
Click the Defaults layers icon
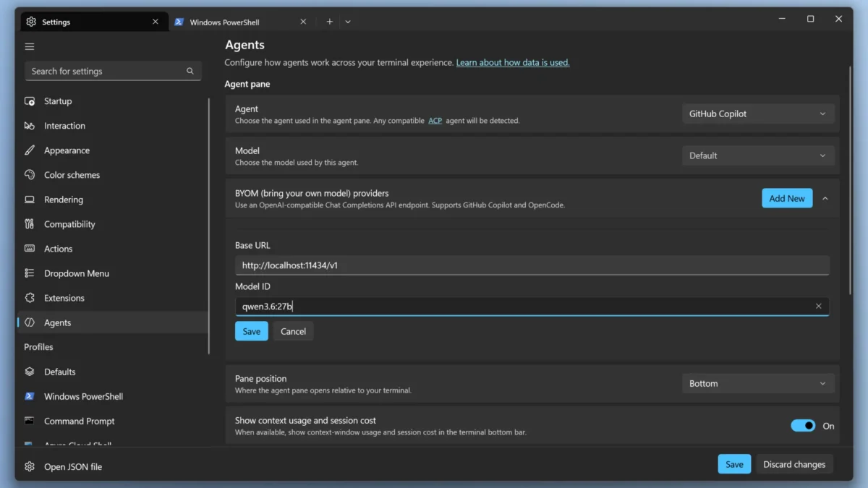click(x=30, y=372)
